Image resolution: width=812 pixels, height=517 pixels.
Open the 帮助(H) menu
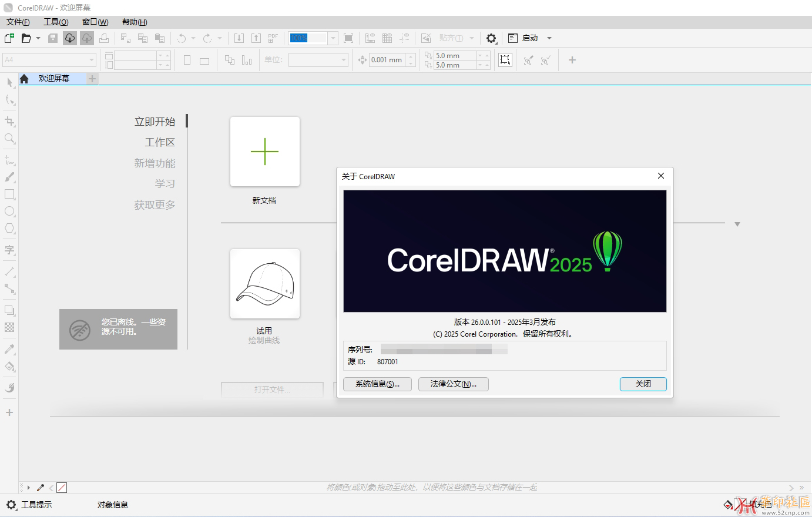135,22
